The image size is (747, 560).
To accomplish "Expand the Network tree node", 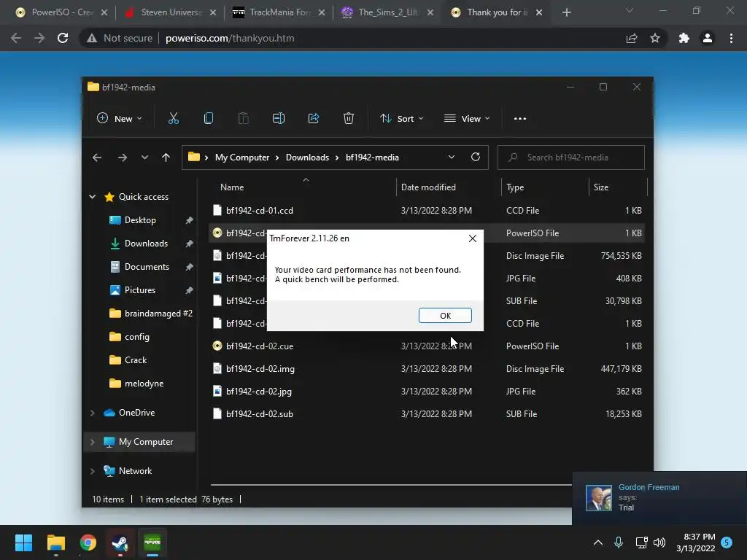I will pos(92,471).
